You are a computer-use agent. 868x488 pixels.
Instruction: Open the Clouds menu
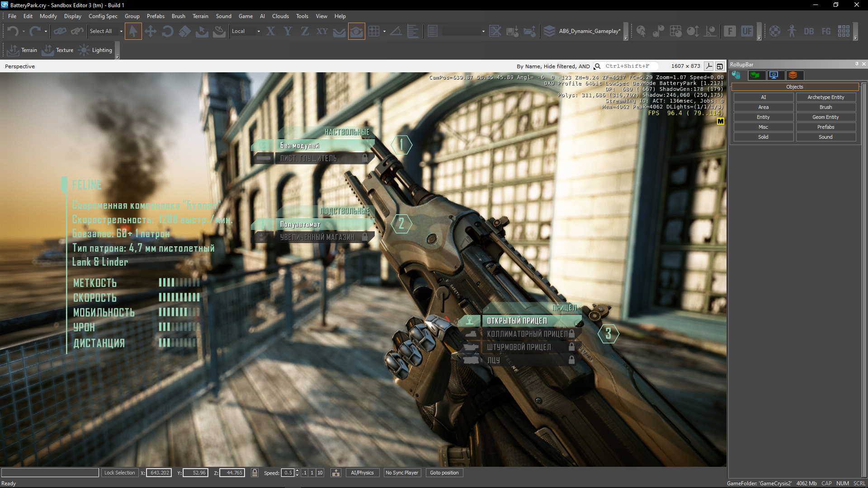click(x=280, y=16)
